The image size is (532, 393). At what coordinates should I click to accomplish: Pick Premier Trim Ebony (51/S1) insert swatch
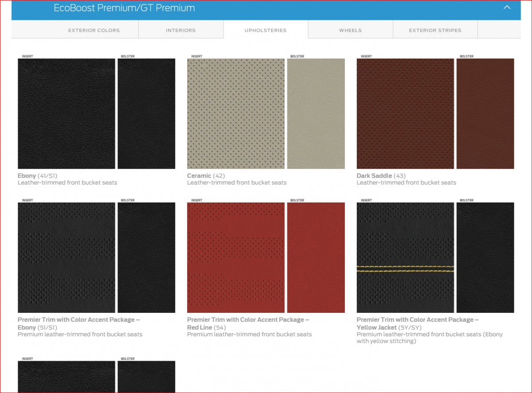[x=66, y=258]
